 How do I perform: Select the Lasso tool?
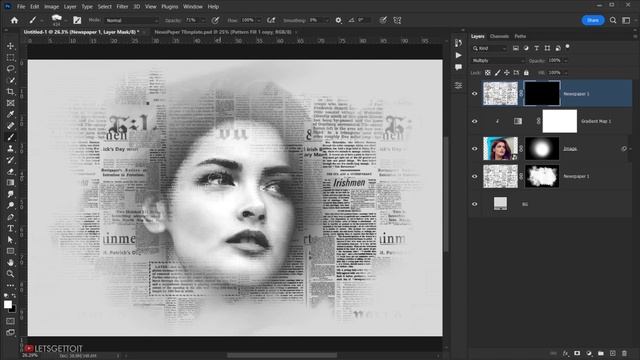pos(11,69)
